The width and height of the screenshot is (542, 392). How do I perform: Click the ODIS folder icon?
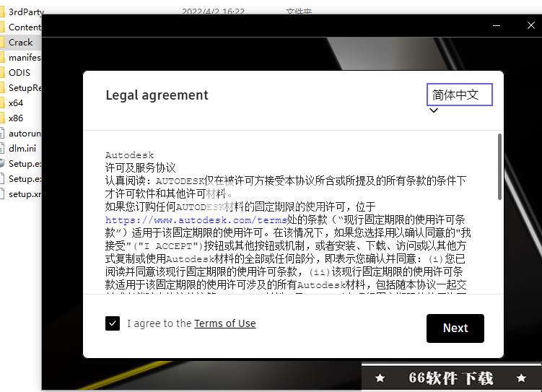coord(2,73)
